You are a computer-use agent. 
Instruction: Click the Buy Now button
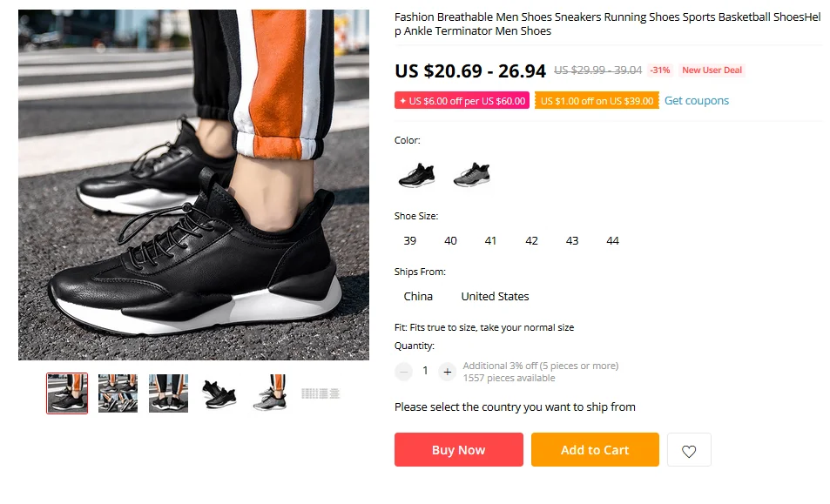[458, 449]
